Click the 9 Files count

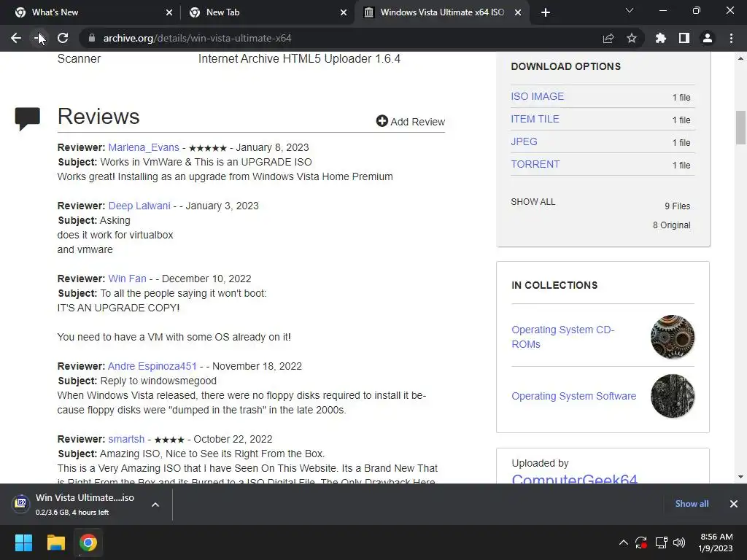pos(678,206)
